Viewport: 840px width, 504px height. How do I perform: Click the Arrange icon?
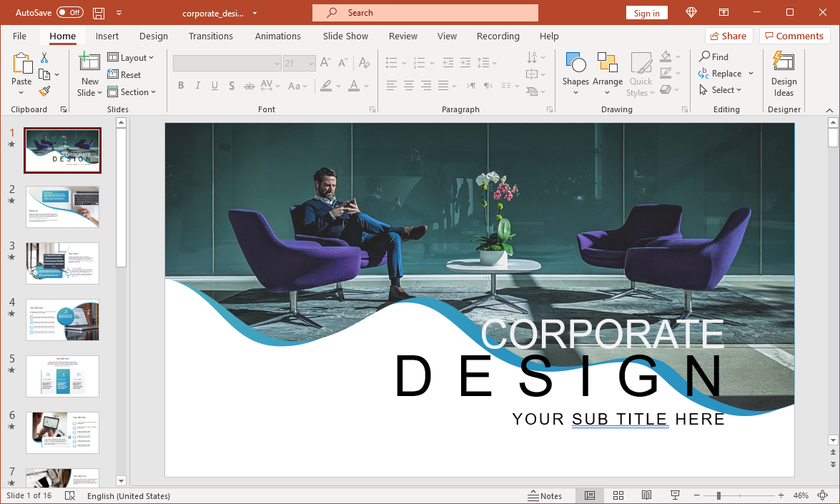[x=607, y=69]
